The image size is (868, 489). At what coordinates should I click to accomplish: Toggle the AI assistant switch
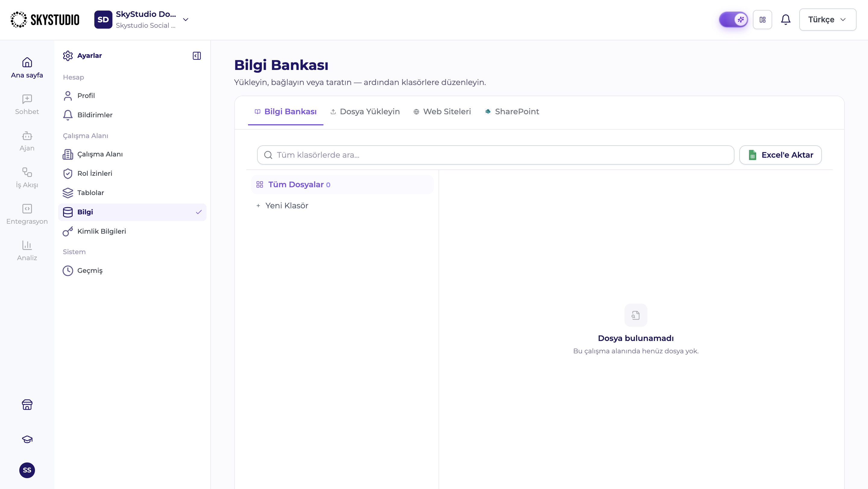click(733, 20)
